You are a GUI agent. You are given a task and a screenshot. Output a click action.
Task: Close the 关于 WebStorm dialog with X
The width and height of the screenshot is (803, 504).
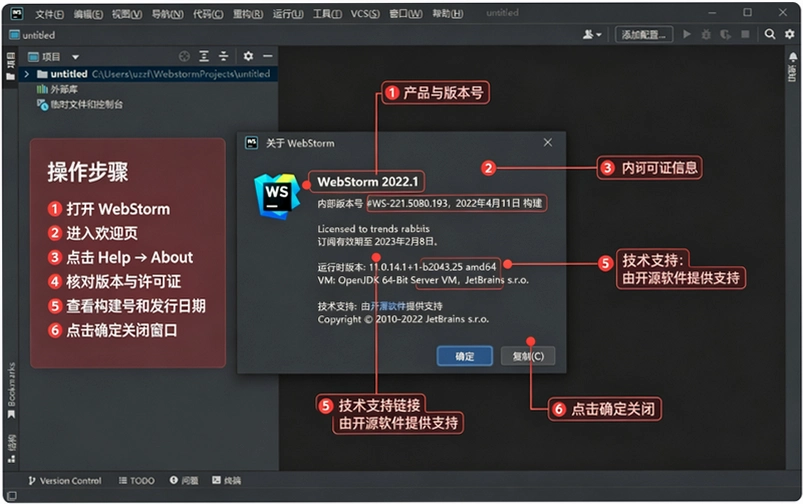coord(547,142)
